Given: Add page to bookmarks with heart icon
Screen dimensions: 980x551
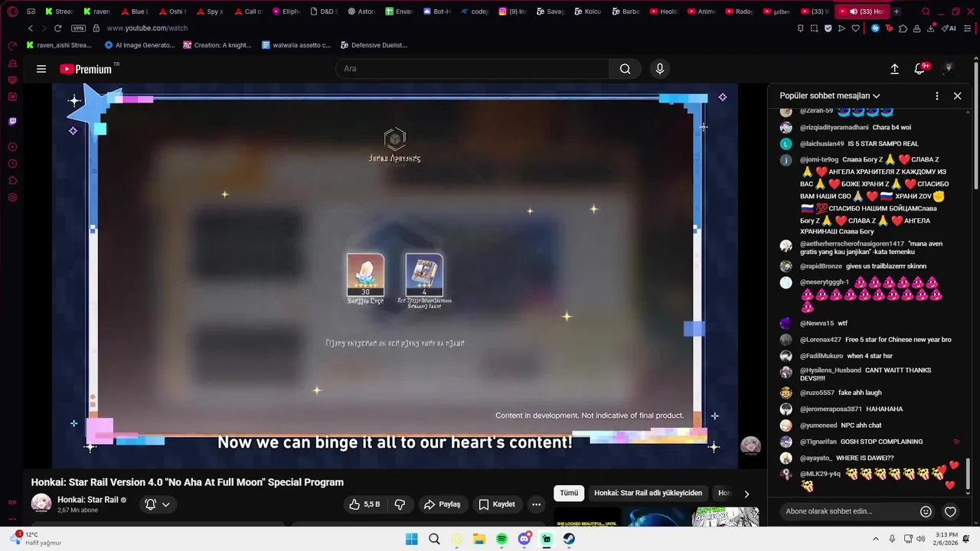Looking at the screenshot, I should pos(855,28).
